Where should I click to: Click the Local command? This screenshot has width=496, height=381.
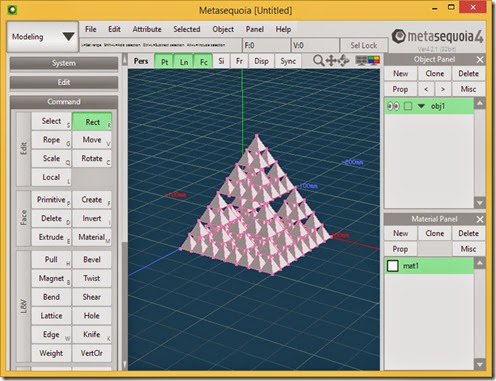(51, 177)
